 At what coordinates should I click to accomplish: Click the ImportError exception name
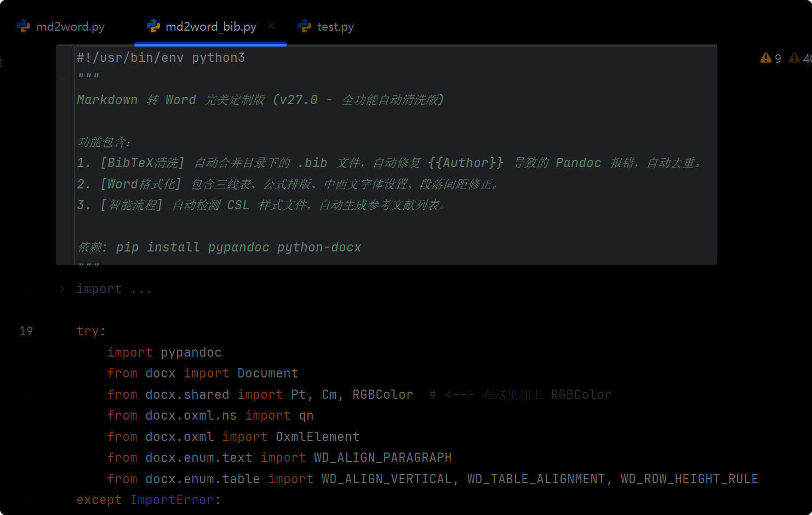(x=172, y=500)
